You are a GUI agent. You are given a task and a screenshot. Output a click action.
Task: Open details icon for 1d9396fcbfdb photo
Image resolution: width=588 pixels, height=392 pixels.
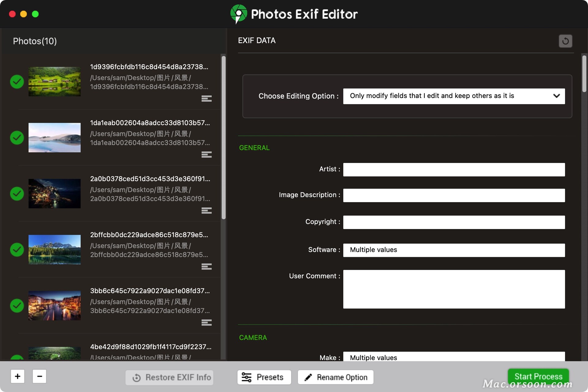(206, 99)
